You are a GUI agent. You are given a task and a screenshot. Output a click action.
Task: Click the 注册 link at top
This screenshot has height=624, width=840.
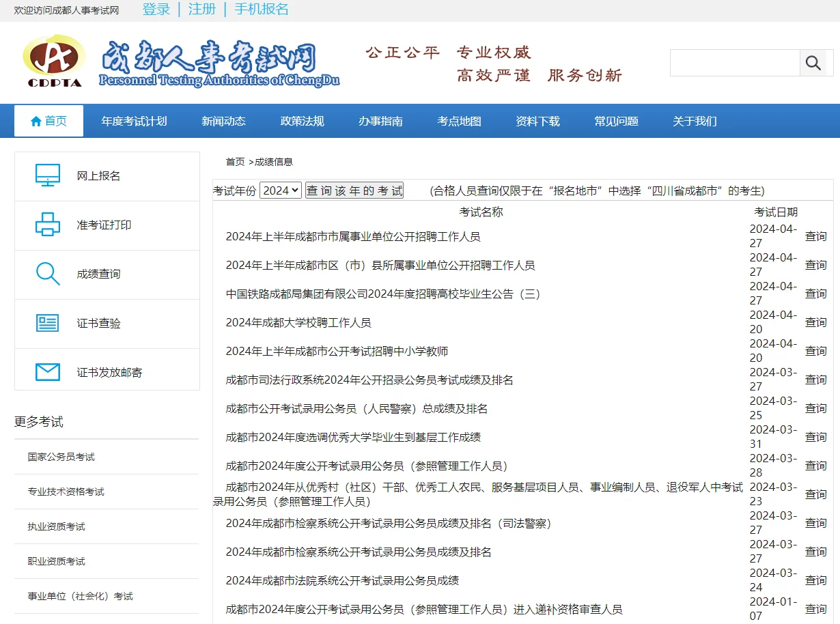202,9
